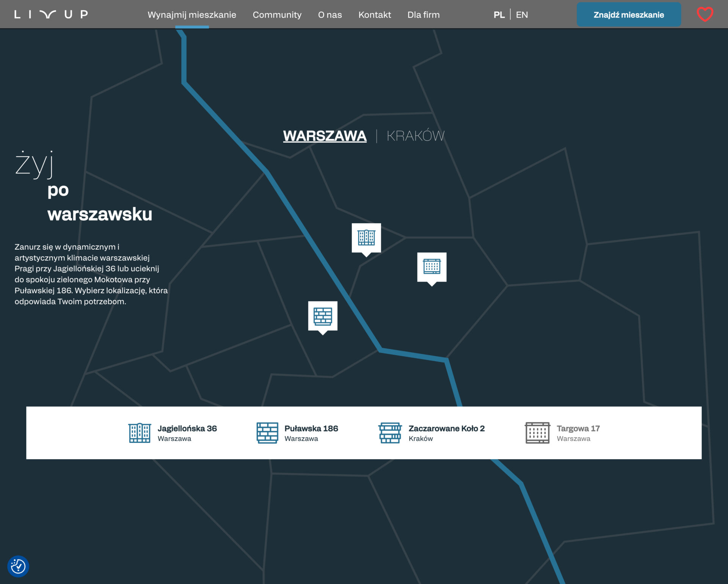Viewport: 728px width, 584px height.
Task: Click the Zaczarowane Koło 2 building icon
Action: pos(390,433)
